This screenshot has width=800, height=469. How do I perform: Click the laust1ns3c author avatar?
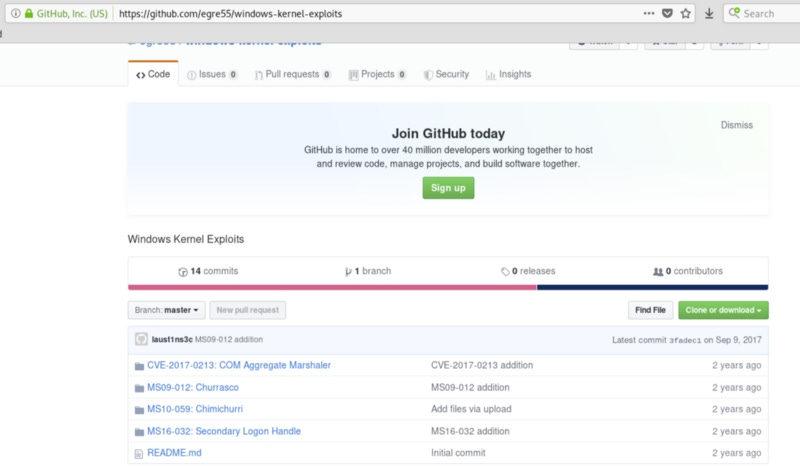(141, 339)
